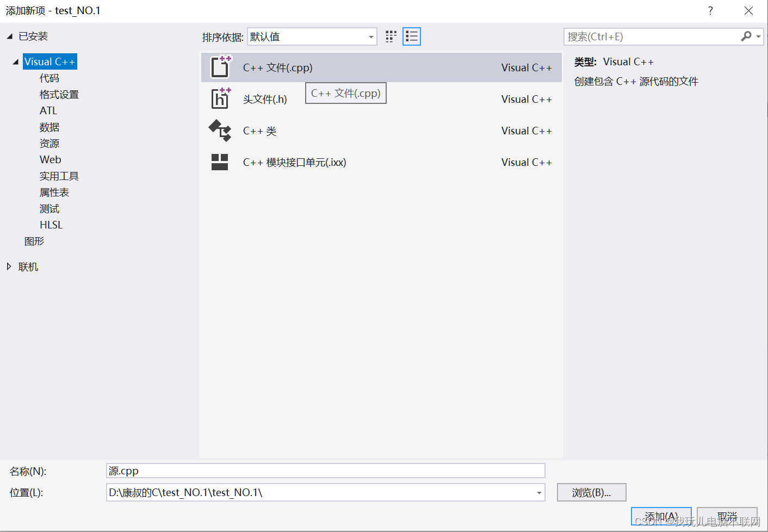Choose the C++ 类 template text

click(x=260, y=131)
